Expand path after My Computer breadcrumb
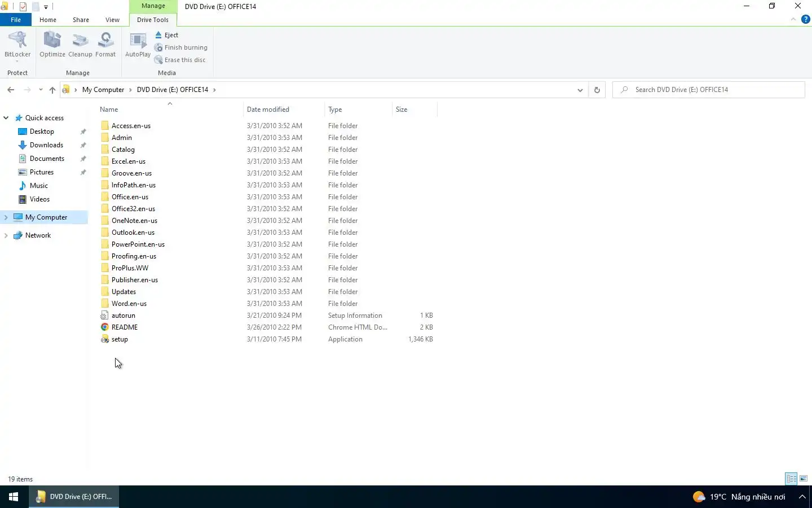Image resolution: width=812 pixels, height=508 pixels. (131, 90)
